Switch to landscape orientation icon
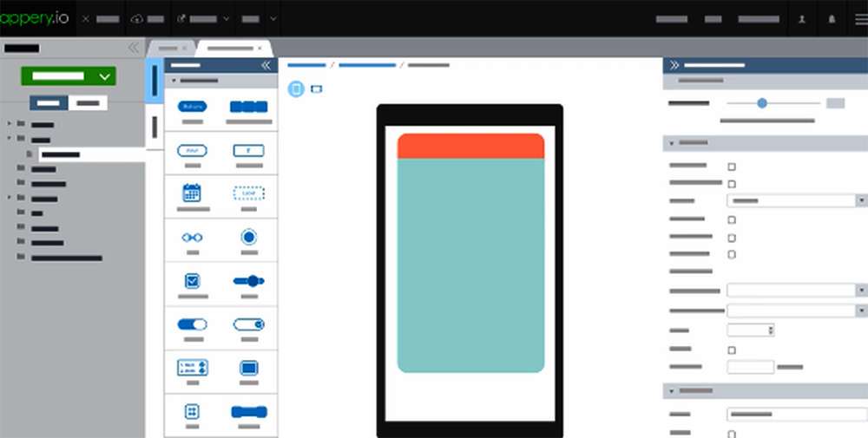The height and width of the screenshot is (438, 868). coord(317,88)
